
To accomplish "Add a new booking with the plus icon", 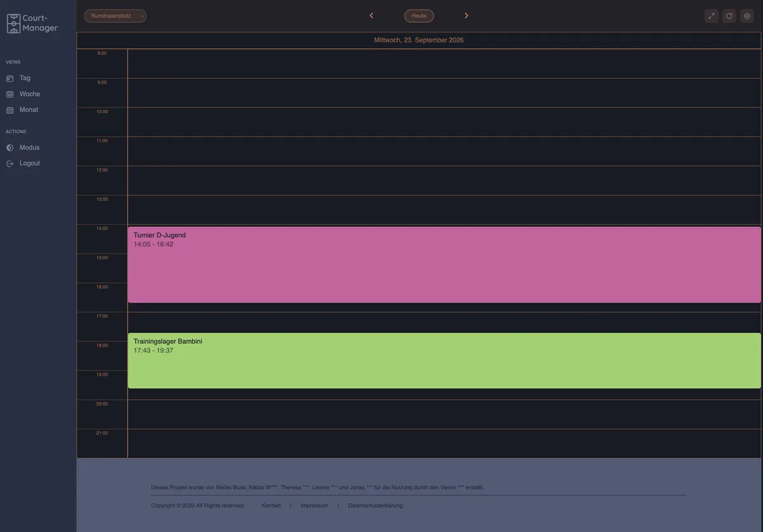I will pos(747,16).
